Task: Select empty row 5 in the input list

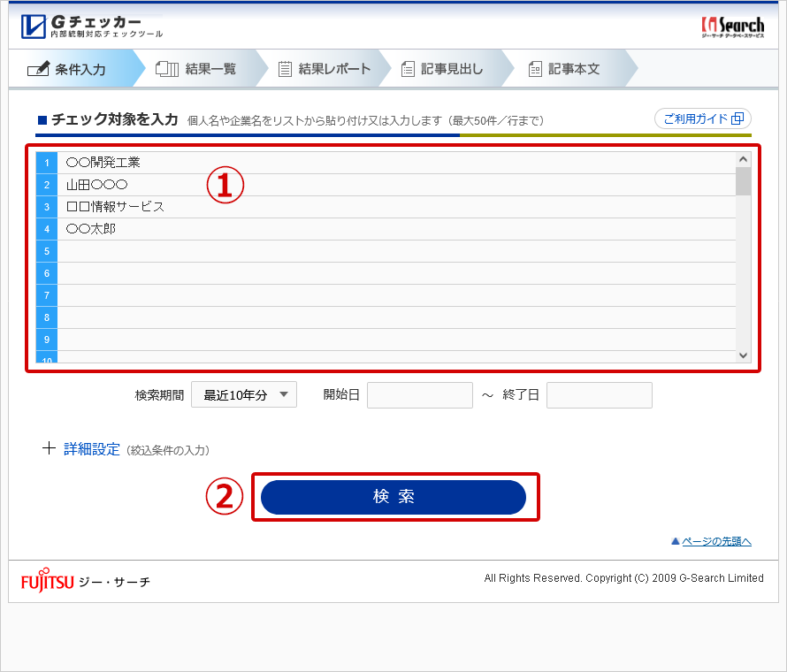Action: click(396, 251)
